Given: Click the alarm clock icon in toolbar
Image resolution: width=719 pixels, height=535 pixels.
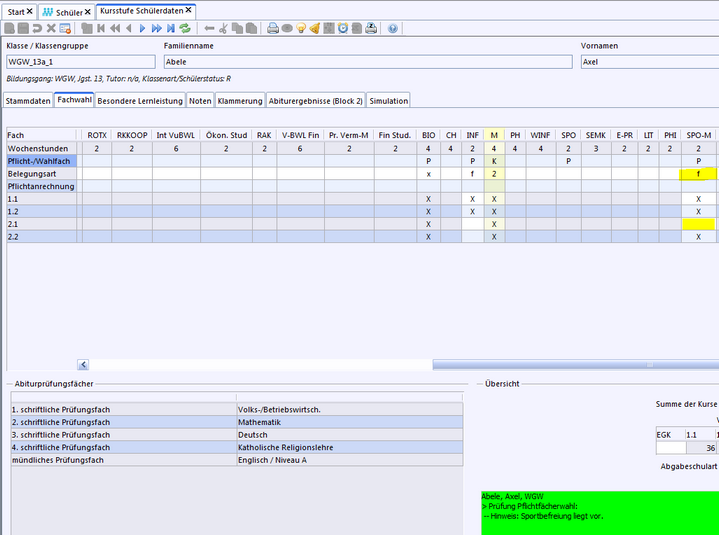Looking at the screenshot, I should pos(342,28).
